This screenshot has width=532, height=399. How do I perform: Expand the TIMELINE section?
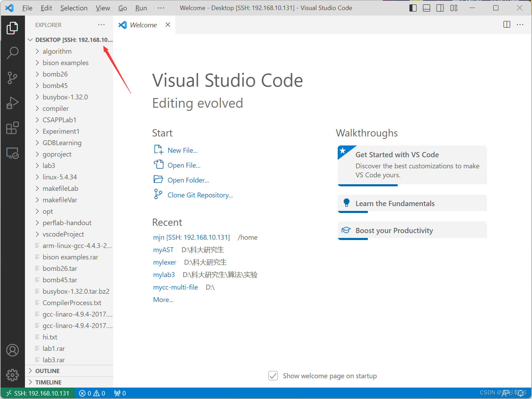pyautogui.click(x=69, y=382)
